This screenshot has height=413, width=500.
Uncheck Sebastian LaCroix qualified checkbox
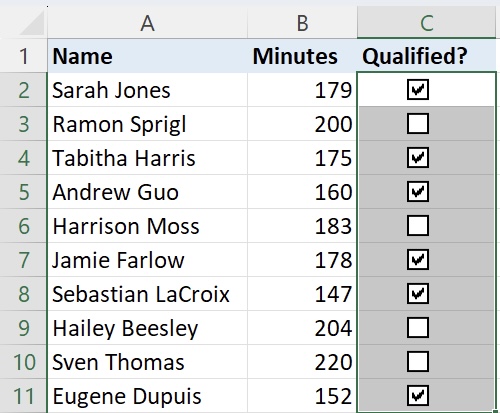click(418, 294)
